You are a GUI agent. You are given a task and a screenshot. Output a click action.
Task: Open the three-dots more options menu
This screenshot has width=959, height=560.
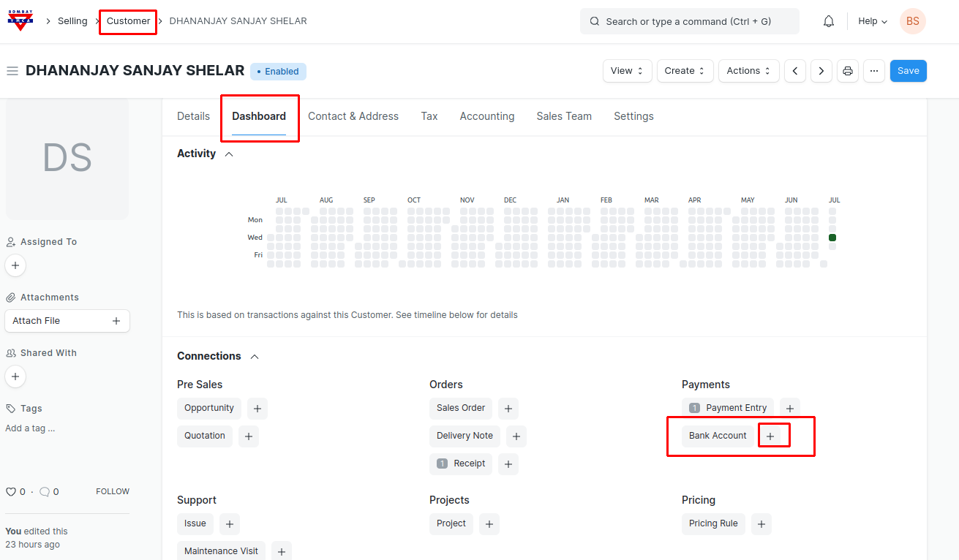tap(874, 71)
